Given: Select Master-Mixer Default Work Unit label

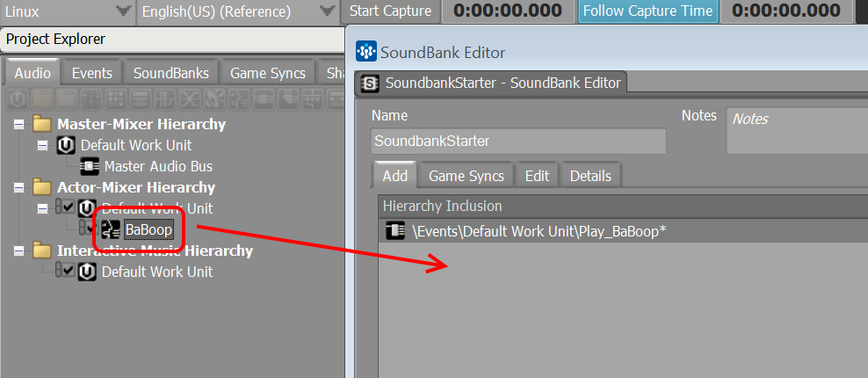Looking at the screenshot, I should pos(136,145).
